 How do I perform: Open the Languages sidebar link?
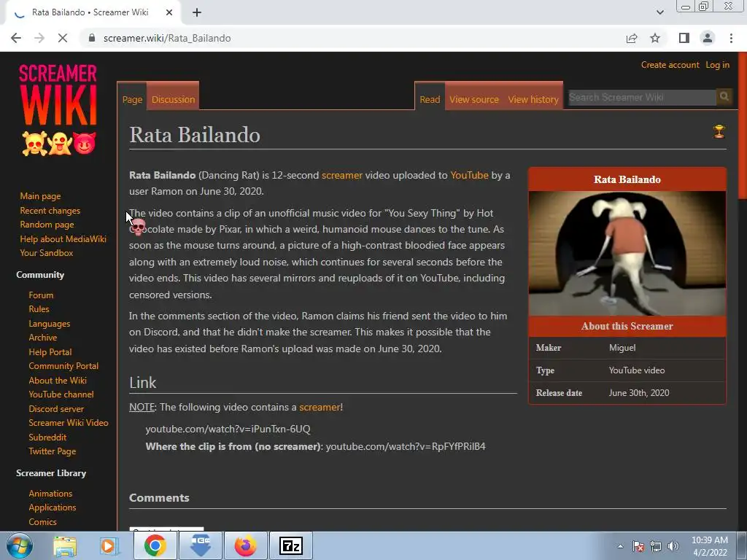pyautogui.click(x=49, y=324)
